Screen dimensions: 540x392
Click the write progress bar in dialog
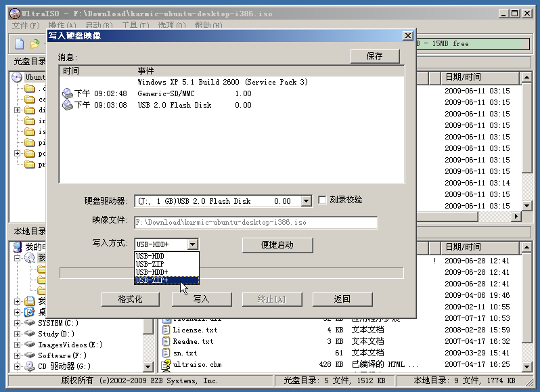[231, 273]
